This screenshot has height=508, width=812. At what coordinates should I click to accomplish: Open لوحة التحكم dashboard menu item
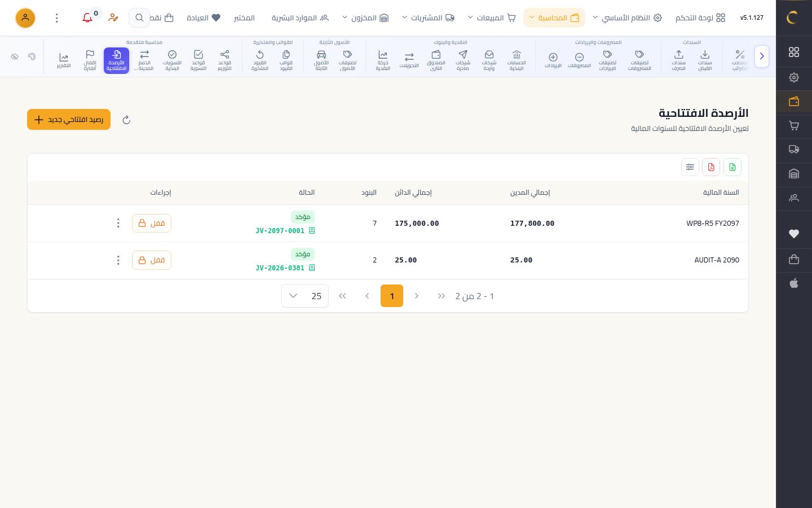(700, 18)
